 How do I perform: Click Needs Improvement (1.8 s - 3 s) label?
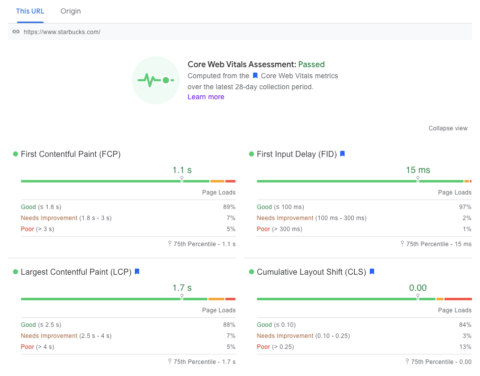tap(66, 218)
